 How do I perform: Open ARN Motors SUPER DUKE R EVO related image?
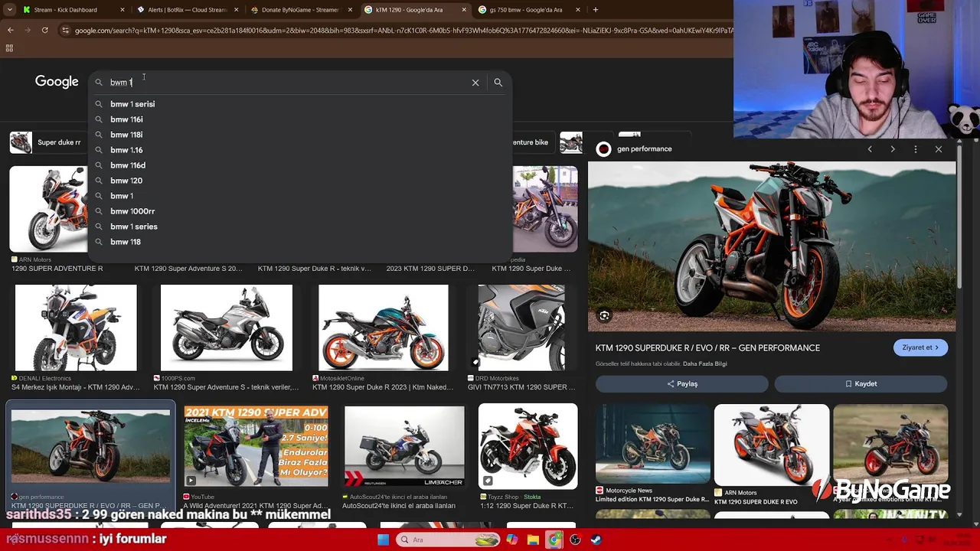coord(772,444)
